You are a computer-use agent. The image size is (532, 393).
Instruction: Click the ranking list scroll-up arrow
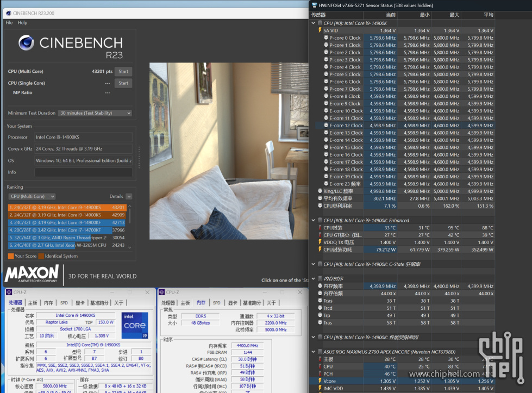coord(130,207)
